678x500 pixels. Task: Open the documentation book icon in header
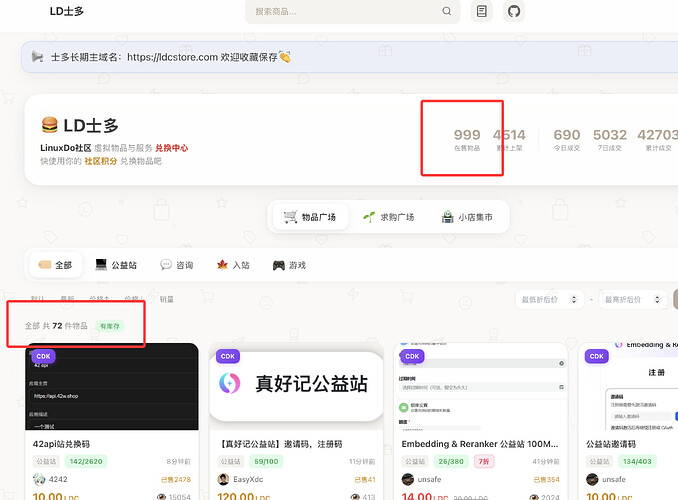point(482,11)
